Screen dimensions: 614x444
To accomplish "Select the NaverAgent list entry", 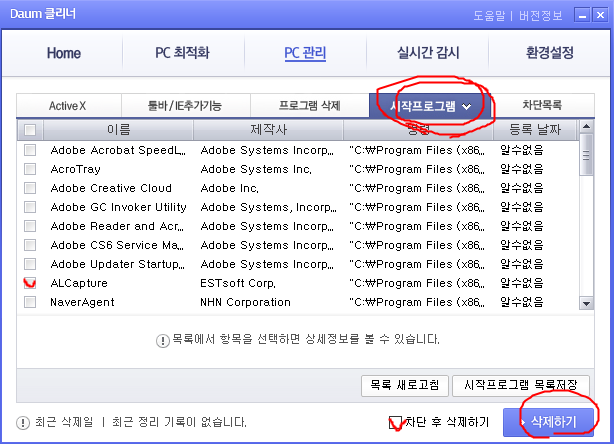I will coord(82,302).
